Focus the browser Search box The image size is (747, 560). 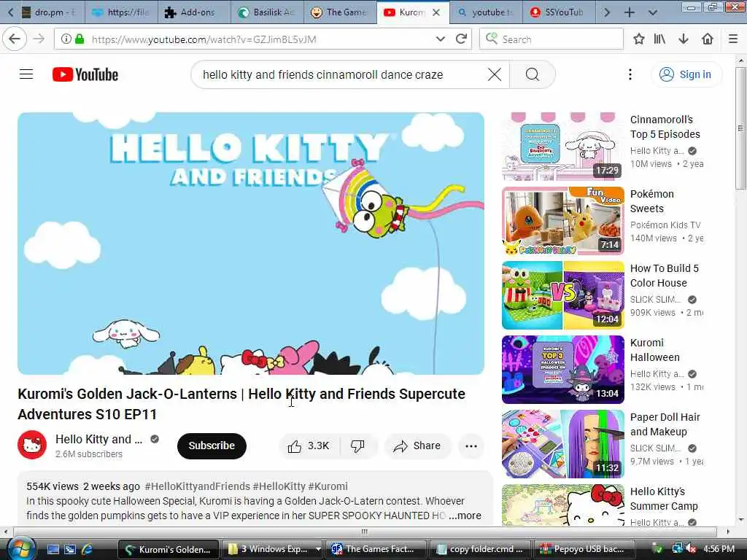(x=551, y=39)
